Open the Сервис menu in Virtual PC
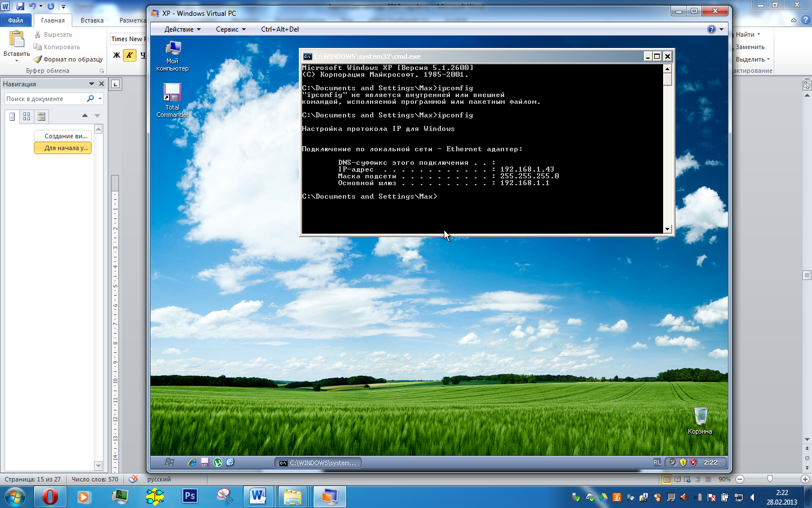The height and width of the screenshot is (508, 812). (x=231, y=29)
